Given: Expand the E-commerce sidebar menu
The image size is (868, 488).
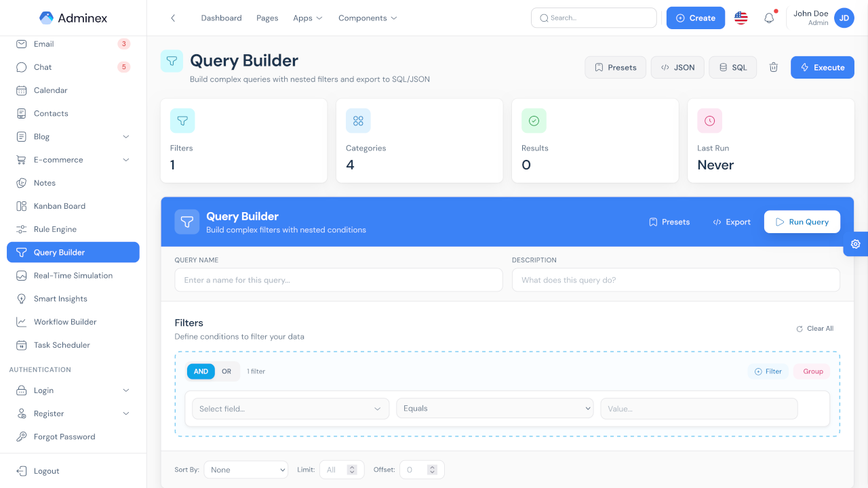Looking at the screenshot, I should click(73, 160).
